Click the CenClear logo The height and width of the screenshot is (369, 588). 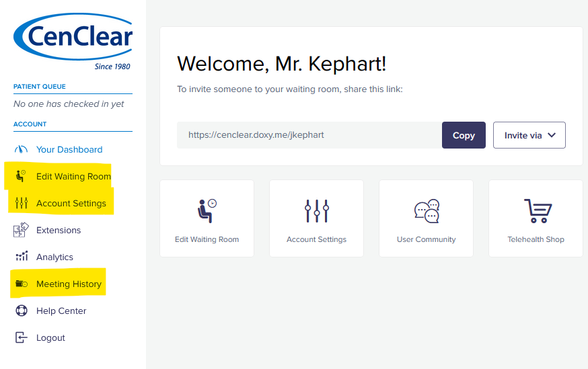(x=73, y=41)
